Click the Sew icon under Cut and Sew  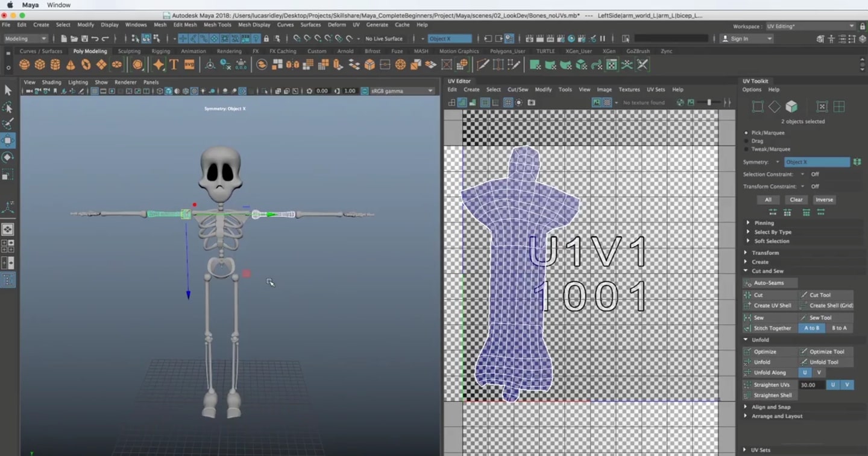click(x=747, y=317)
